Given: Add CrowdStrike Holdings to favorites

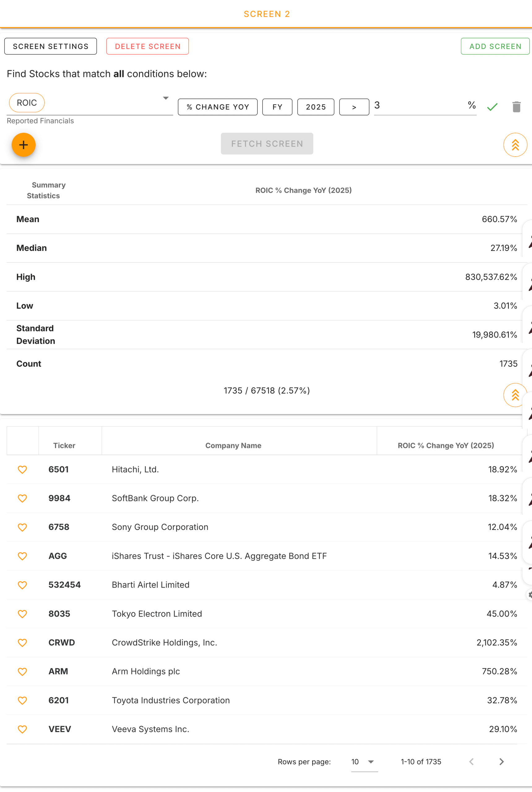Looking at the screenshot, I should pyautogui.click(x=22, y=643).
